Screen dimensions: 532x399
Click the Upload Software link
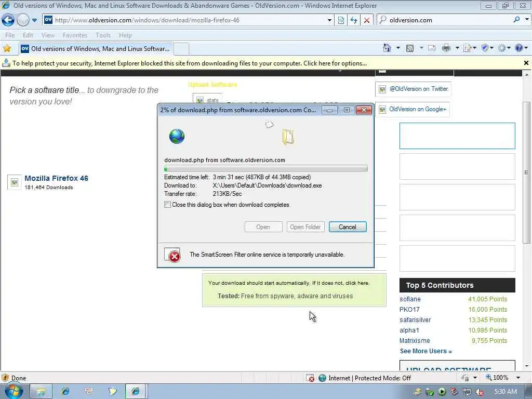[212, 85]
